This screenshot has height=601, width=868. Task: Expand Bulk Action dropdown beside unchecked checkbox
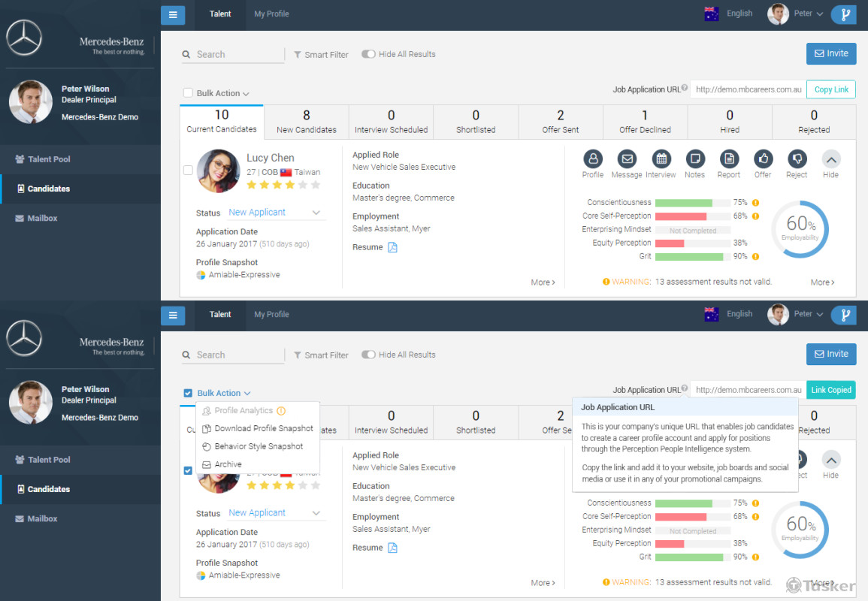coord(223,94)
